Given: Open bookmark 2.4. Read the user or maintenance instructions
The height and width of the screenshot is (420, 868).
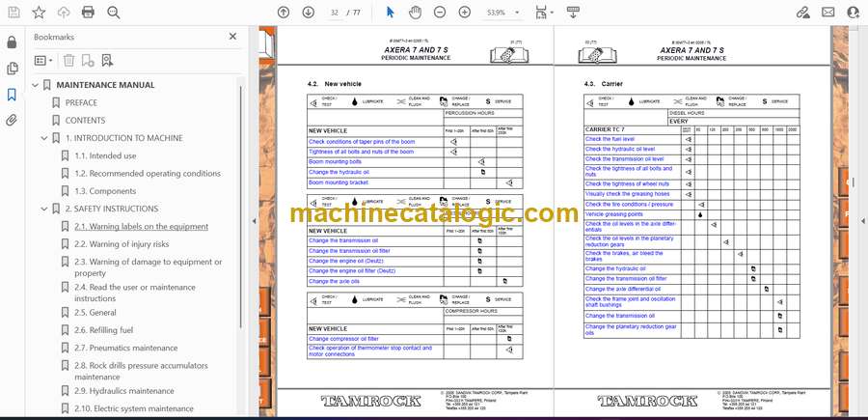Looking at the screenshot, I should [135, 294].
